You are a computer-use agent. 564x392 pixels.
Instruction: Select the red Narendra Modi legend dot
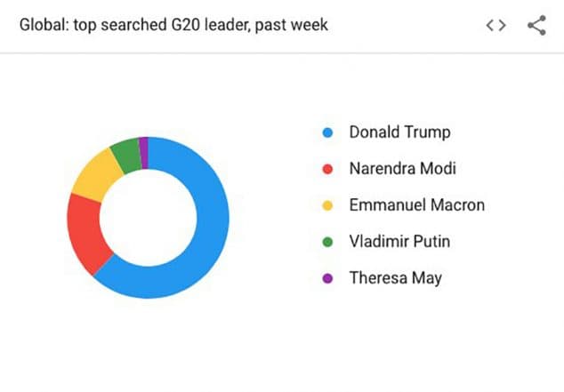coord(327,169)
